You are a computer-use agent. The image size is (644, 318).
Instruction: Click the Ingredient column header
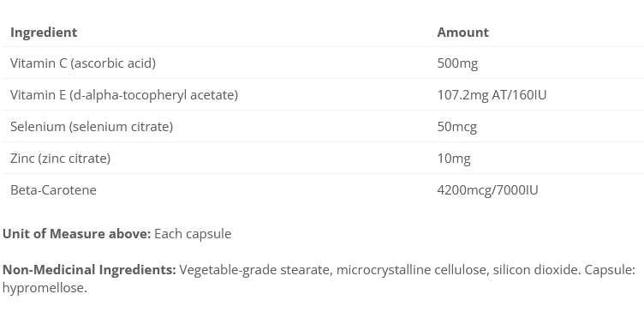click(44, 33)
